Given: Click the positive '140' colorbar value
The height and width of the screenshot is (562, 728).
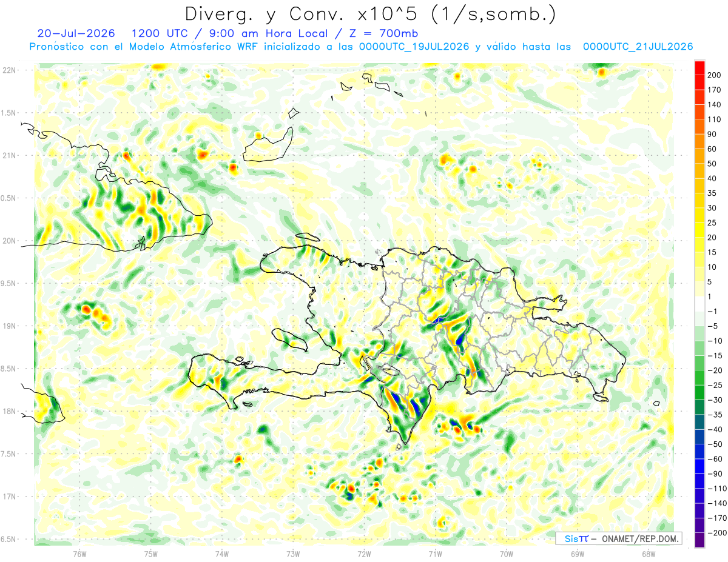Looking at the screenshot, I should coord(714,105).
